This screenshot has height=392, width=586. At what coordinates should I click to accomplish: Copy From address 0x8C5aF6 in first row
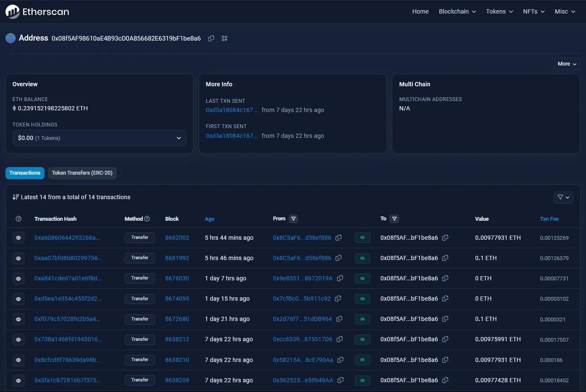tap(338, 238)
